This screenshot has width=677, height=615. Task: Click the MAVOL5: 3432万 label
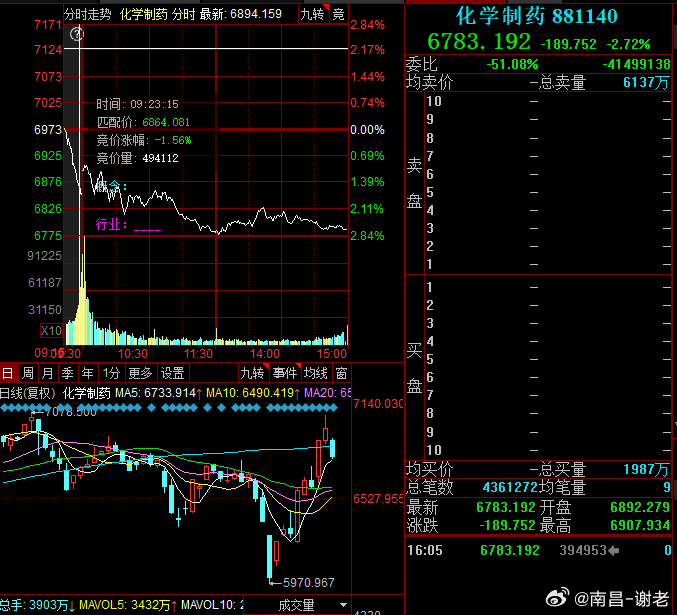(128, 605)
